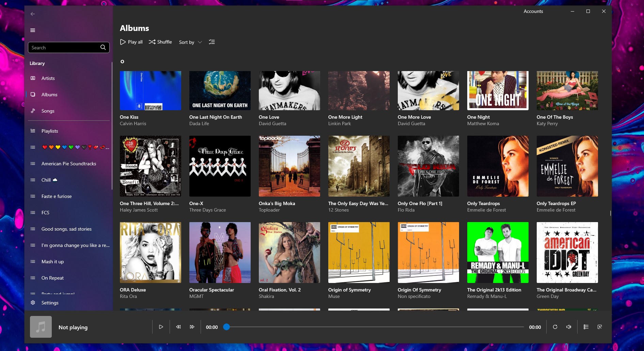Click the Play all button
Viewport: 644px width, 351px height.
[x=131, y=42]
